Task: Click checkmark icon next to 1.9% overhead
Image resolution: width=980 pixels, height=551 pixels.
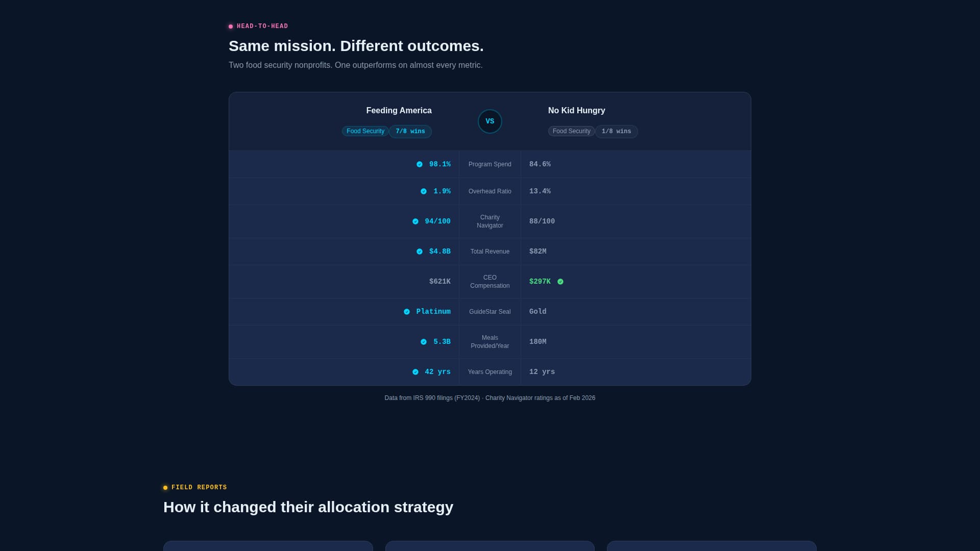Action: click(424, 191)
